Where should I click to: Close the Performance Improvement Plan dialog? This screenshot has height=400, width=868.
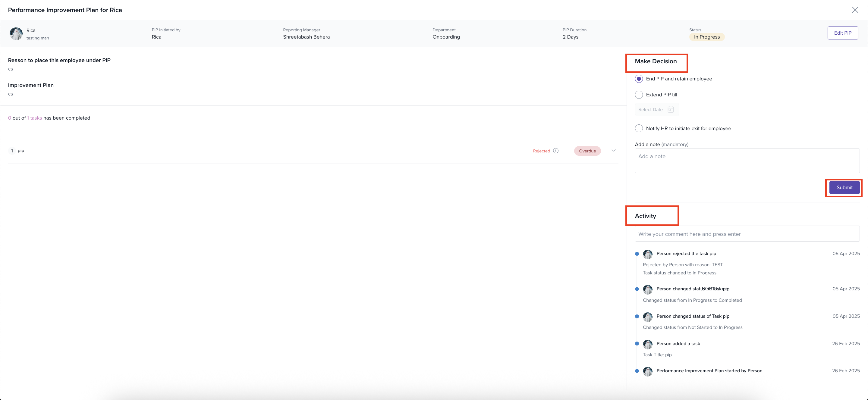pyautogui.click(x=856, y=9)
